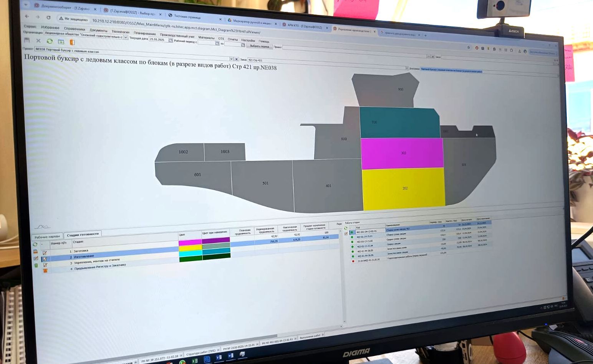Click the orange exit door icon
593x364 pixels.
(72, 42)
